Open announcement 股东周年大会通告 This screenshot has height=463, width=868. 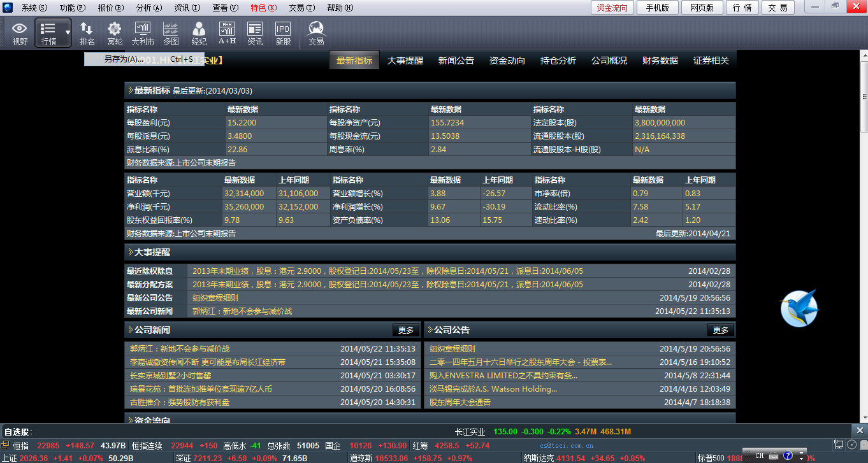click(x=460, y=402)
